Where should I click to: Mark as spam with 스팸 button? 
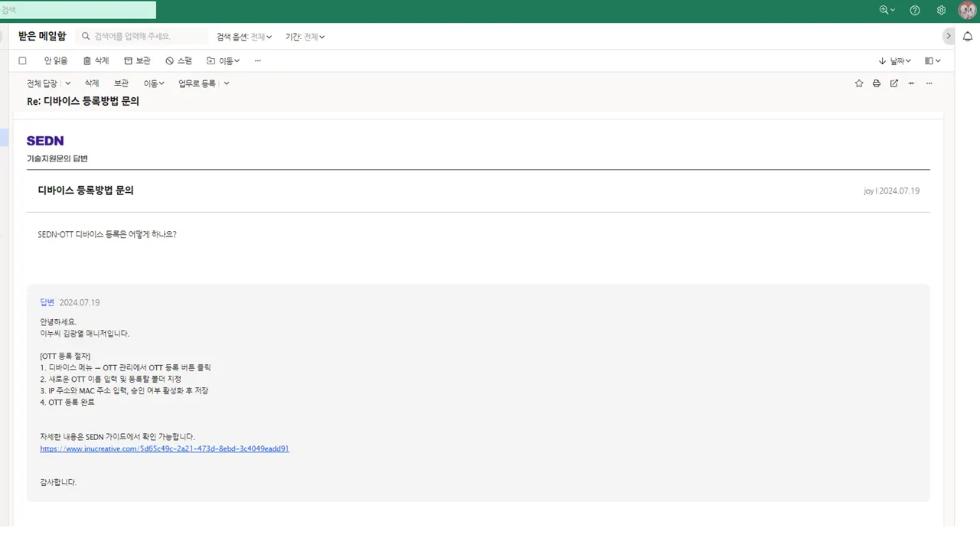[x=179, y=60]
